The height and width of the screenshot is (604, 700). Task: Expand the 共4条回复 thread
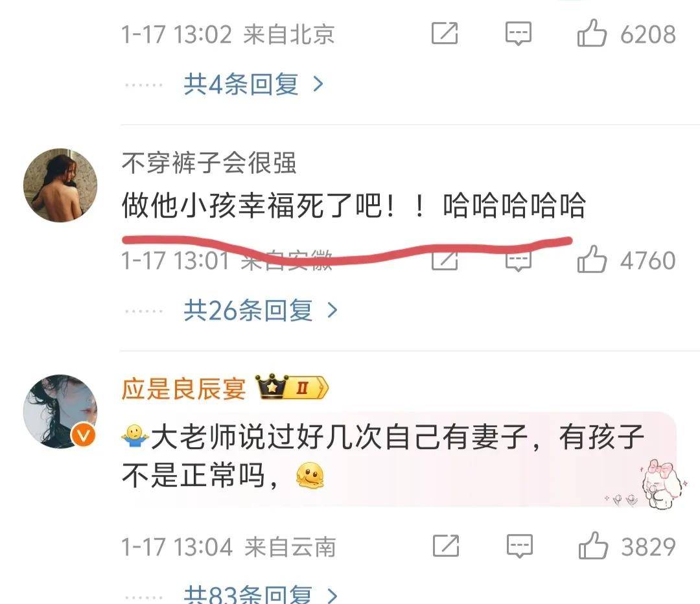coord(253,84)
